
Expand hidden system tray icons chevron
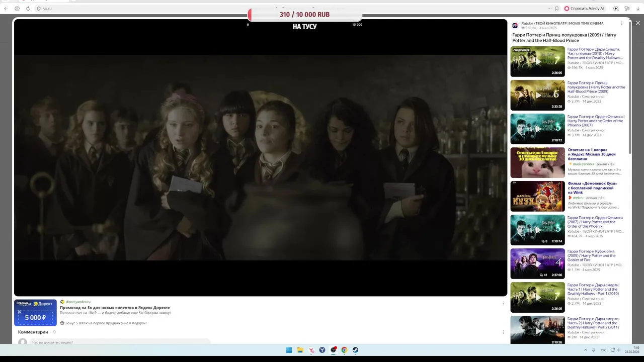click(x=585, y=350)
